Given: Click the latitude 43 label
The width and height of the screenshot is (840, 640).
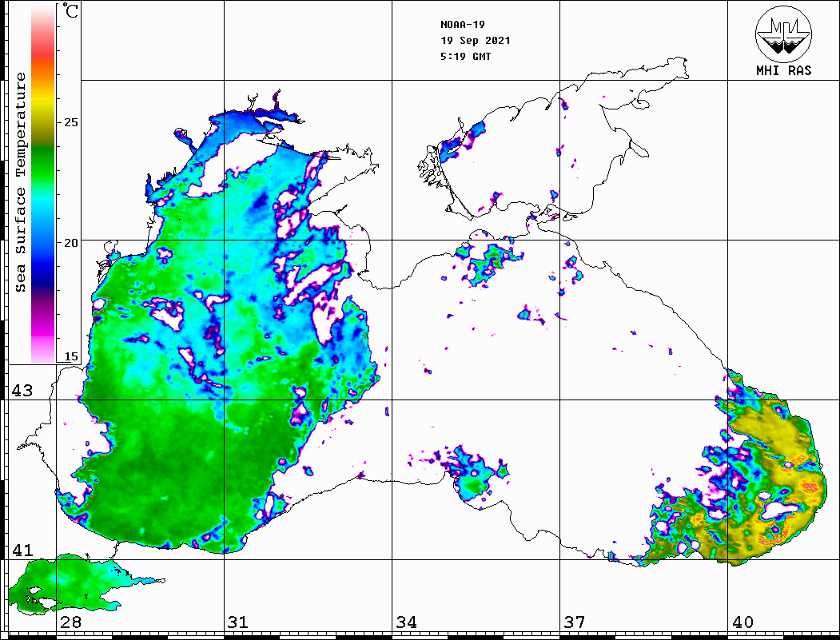Looking at the screenshot, I should 22,391.
